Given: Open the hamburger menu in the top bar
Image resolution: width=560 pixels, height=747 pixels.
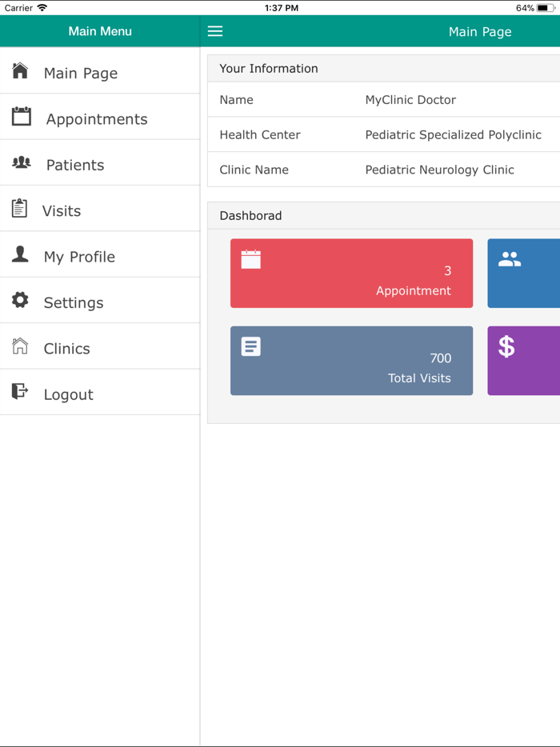Looking at the screenshot, I should click(x=214, y=31).
